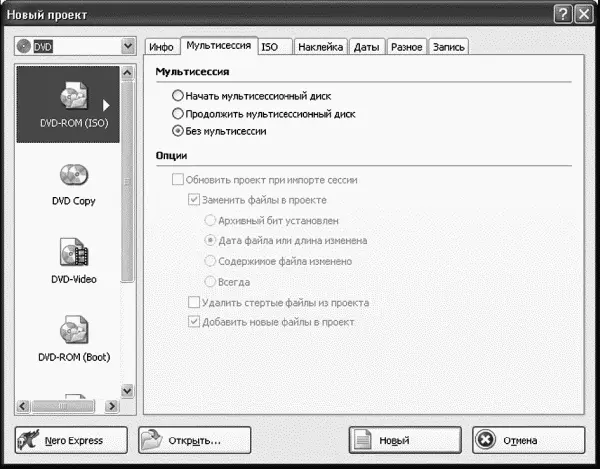Click the Открыть... button
Screen dimensions: 600x469
pos(194,440)
